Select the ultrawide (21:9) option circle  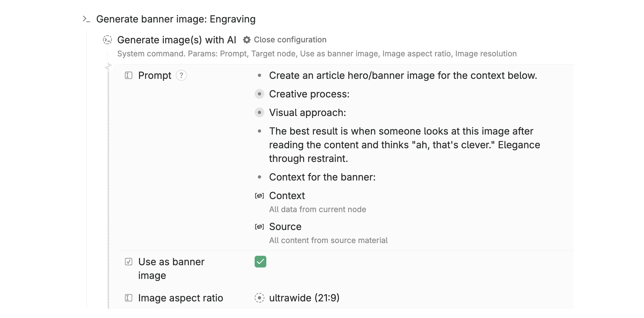[259, 298]
